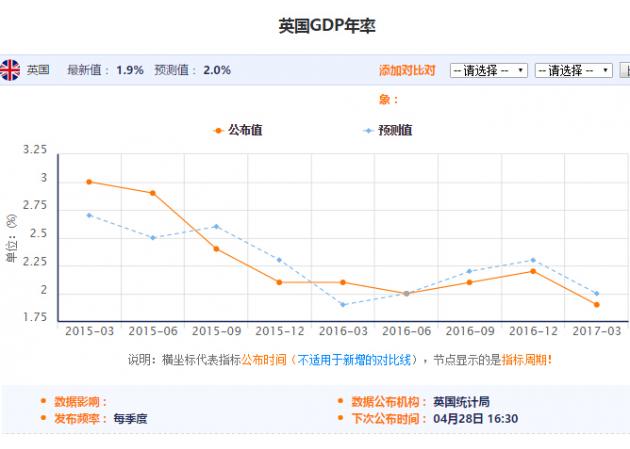The image size is (630, 449).
Task: Select the 2017-03 published value point
Action: pos(597,305)
